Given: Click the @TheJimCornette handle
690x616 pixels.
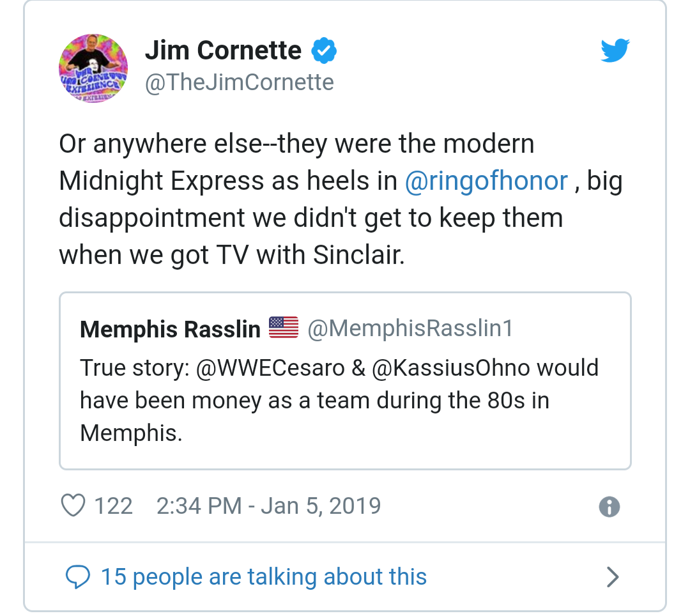Looking at the screenshot, I should (240, 82).
